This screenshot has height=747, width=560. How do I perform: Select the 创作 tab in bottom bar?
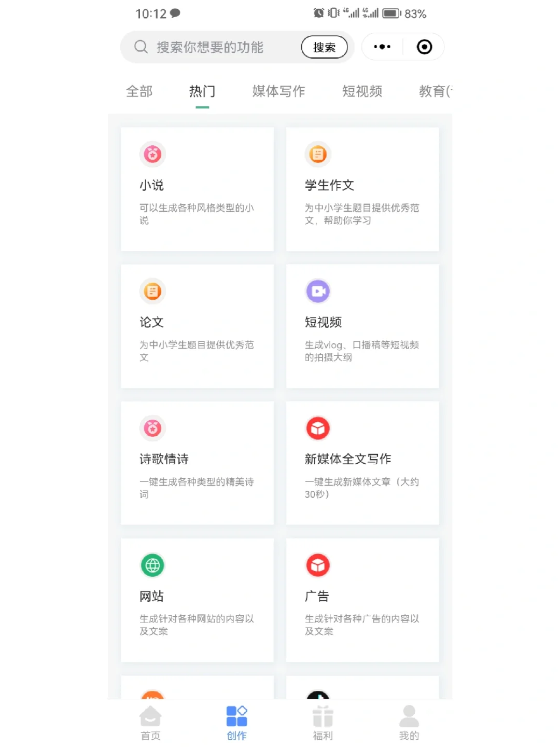click(236, 723)
